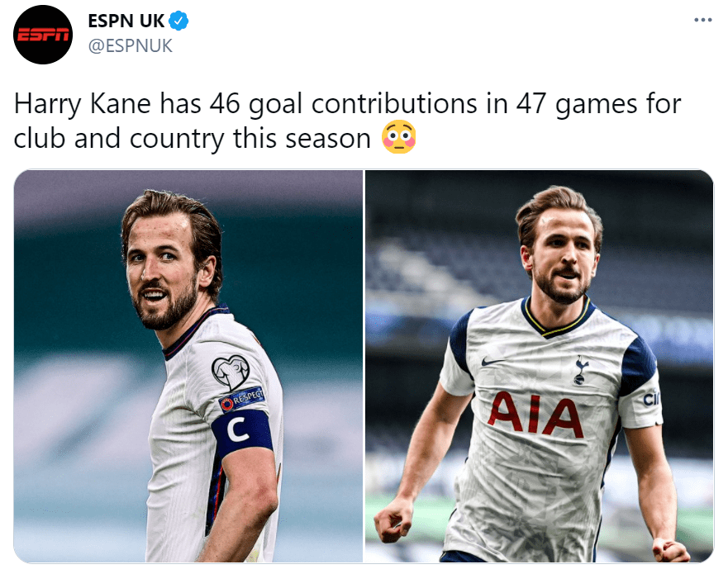Click the heart-shaped qualifiers sleeve badge
The height and width of the screenshot is (574, 728).
click(x=230, y=371)
